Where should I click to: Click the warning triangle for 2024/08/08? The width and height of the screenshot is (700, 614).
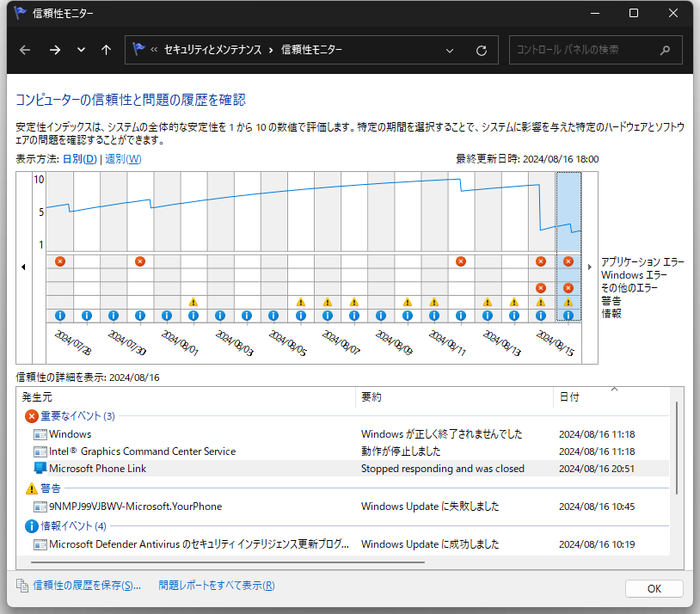click(354, 302)
